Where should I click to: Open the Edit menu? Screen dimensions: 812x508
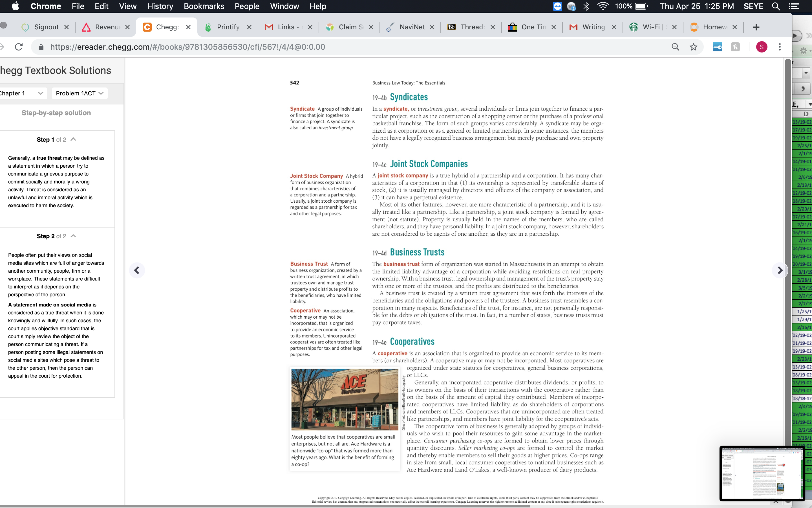(101, 6)
